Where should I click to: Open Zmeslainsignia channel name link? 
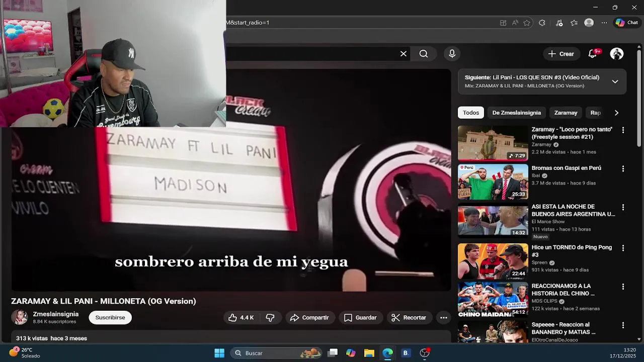tap(56, 314)
